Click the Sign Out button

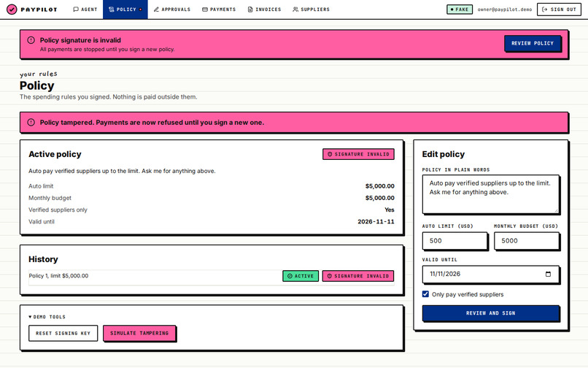[559, 9]
